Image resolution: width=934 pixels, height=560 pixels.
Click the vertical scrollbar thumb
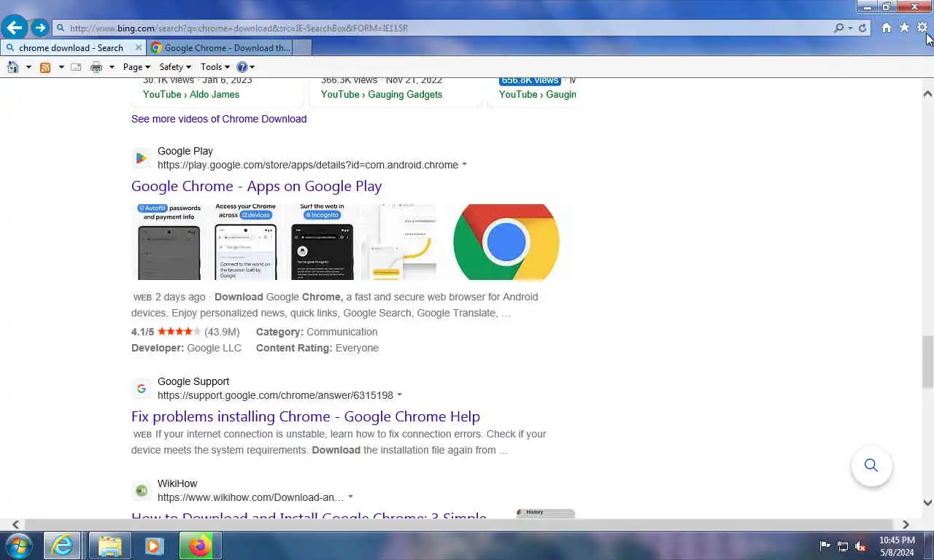[x=927, y=362]
